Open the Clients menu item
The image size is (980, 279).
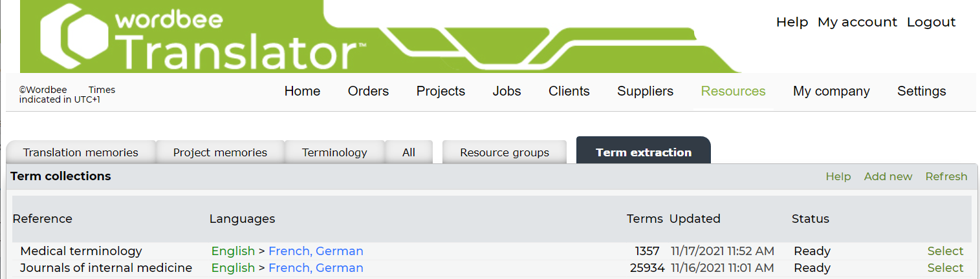point(569,91)
